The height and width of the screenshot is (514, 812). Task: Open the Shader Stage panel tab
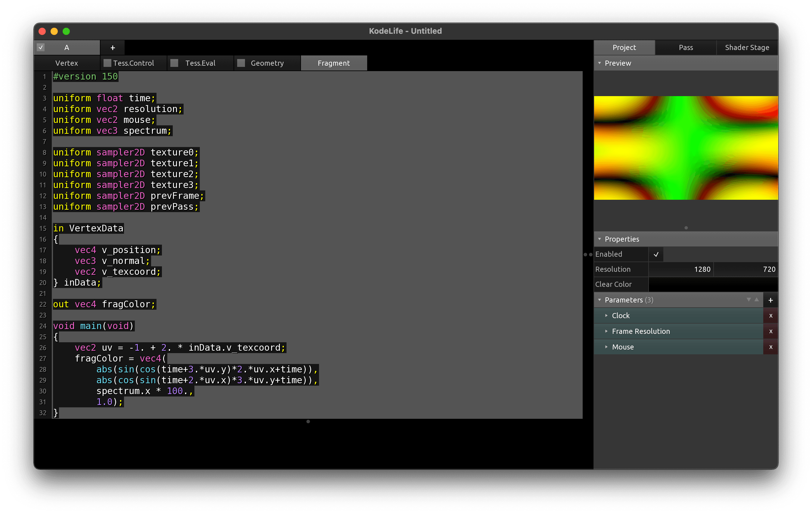coord(747,47)
